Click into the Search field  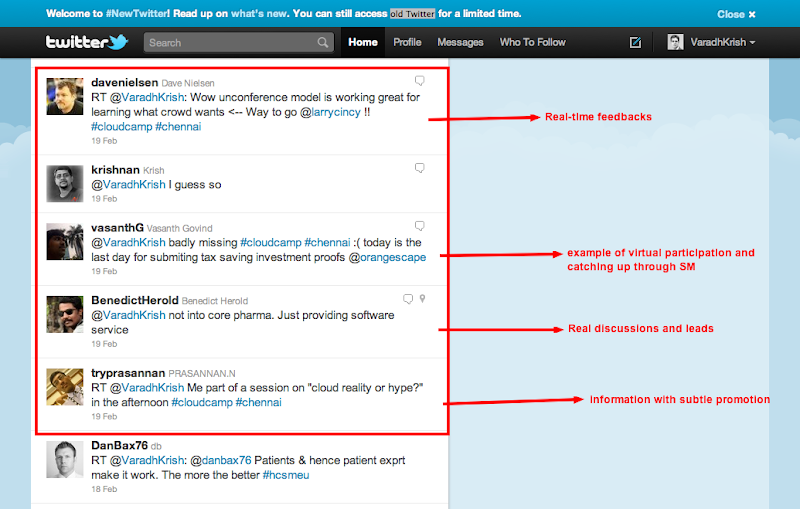[239, 42]
